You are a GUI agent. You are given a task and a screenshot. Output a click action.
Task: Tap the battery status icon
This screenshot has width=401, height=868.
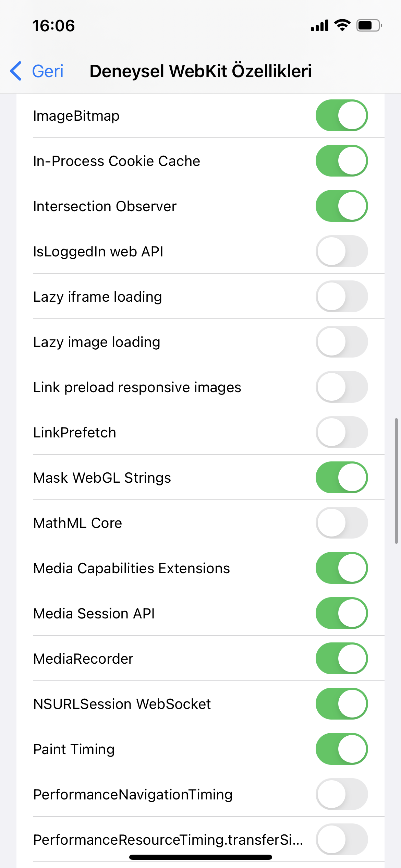[x=369, y=25]
